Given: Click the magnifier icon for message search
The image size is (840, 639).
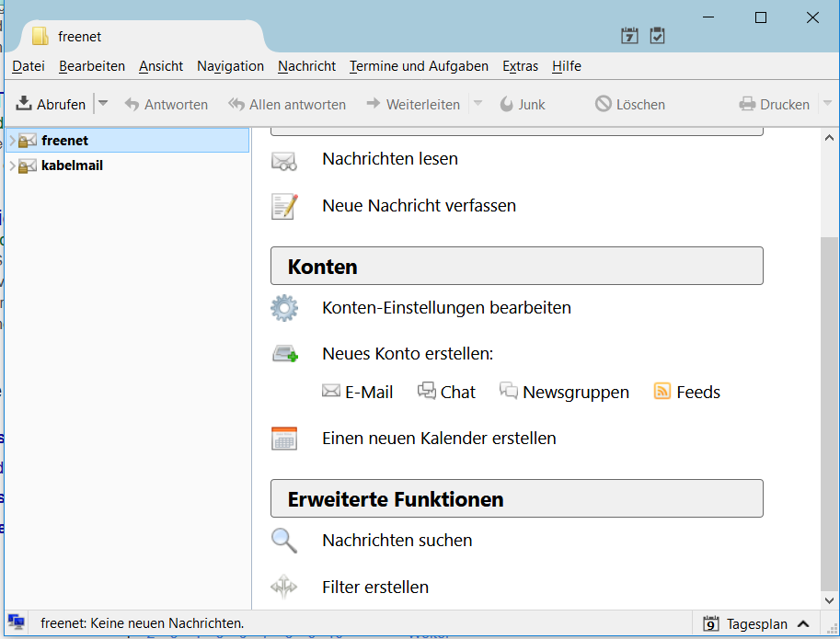Looking at the screenshot, I should pyautogui.click(x=284, y=541).
